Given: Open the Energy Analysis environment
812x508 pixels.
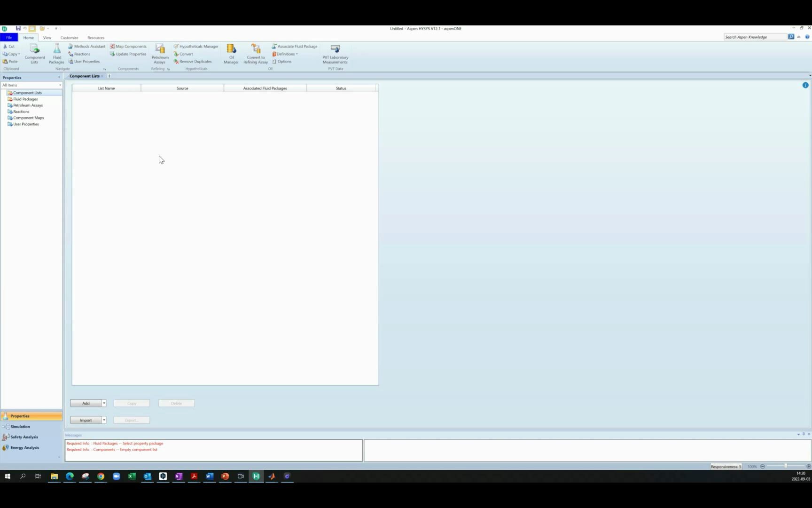Looking at the screenshot, I should [24, 447].
